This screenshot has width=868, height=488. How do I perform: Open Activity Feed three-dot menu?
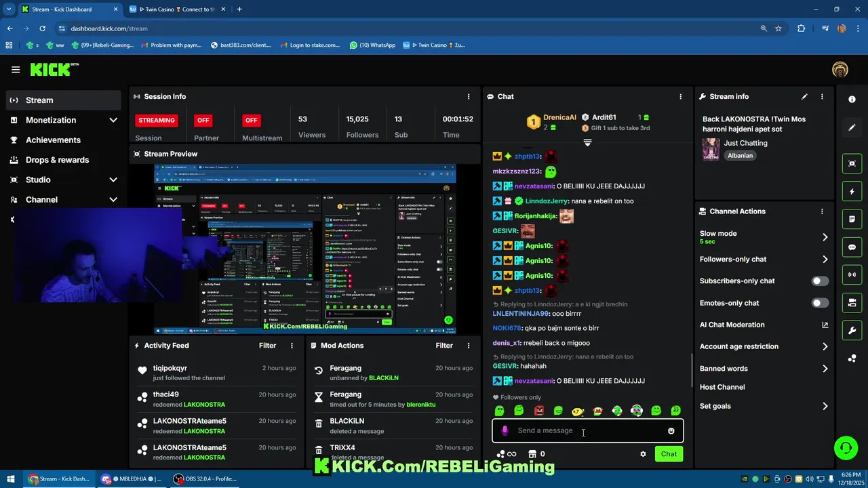click(292, 346)
